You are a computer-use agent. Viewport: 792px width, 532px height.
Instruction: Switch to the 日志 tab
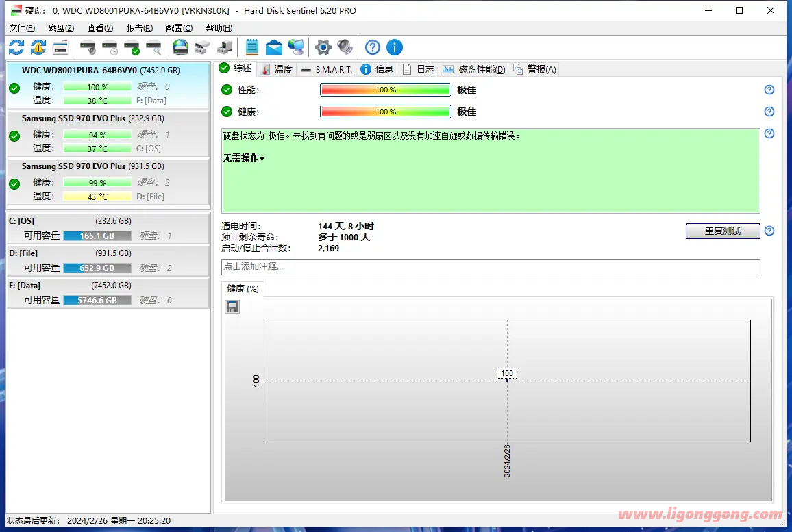(x=418, y=70)
